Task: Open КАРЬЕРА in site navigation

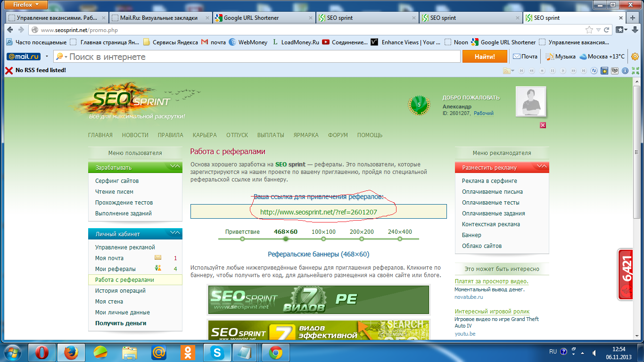Action: tap(205, 135)
